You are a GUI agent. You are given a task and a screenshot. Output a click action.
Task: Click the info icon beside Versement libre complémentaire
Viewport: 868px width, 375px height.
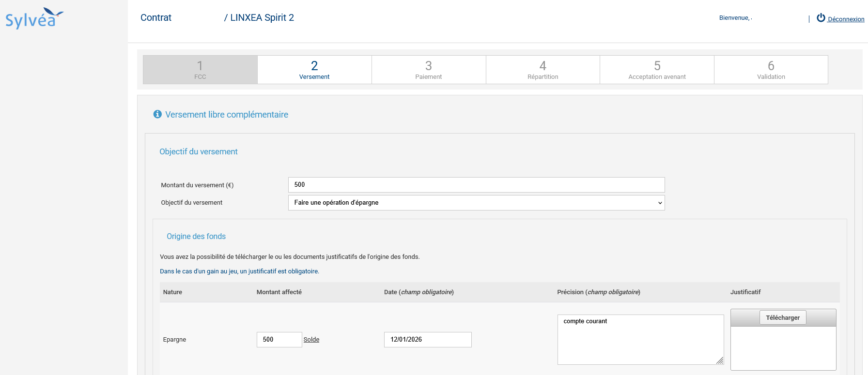[x=157, y=114]
